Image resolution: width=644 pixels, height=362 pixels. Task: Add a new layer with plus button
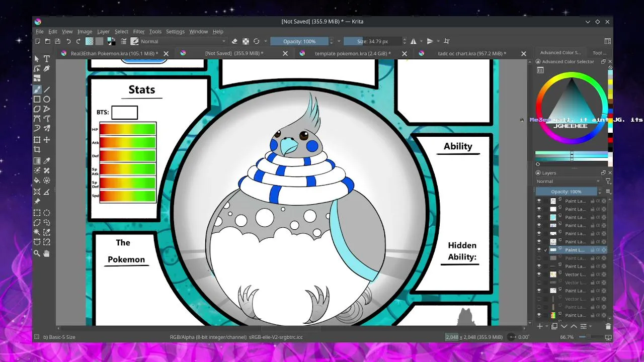540,326
